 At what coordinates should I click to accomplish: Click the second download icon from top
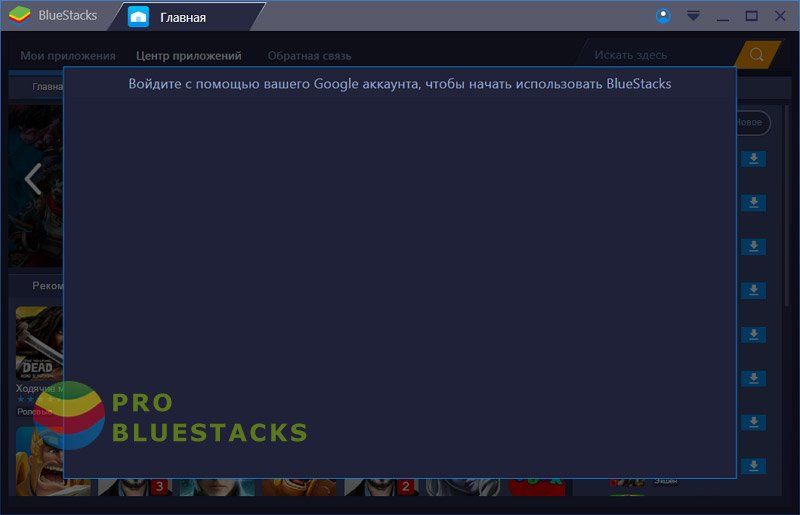tap(753, 203)
